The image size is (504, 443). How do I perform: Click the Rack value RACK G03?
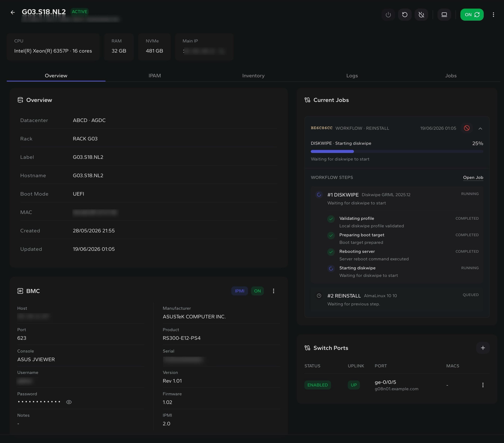click(x=85, y=139)
